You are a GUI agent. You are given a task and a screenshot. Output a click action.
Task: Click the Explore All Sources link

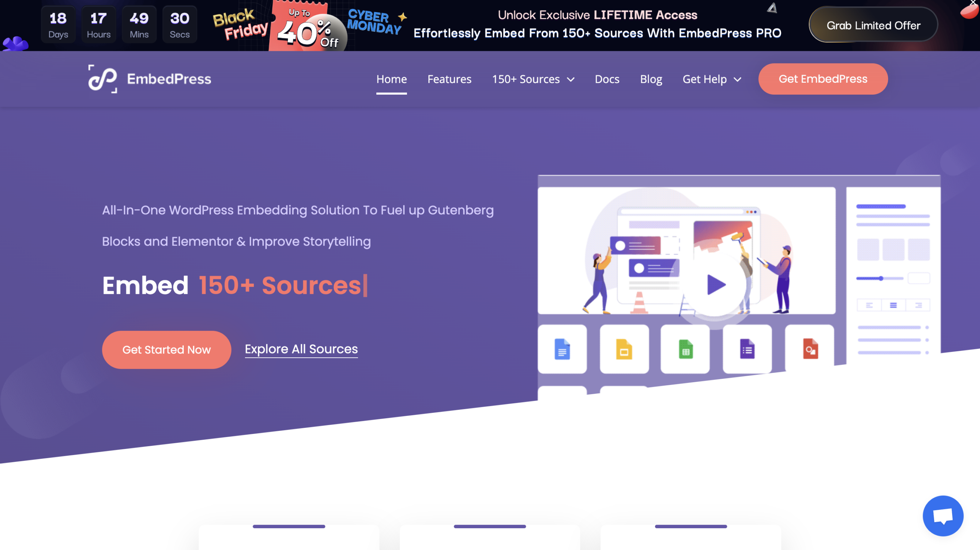point(301,348)
